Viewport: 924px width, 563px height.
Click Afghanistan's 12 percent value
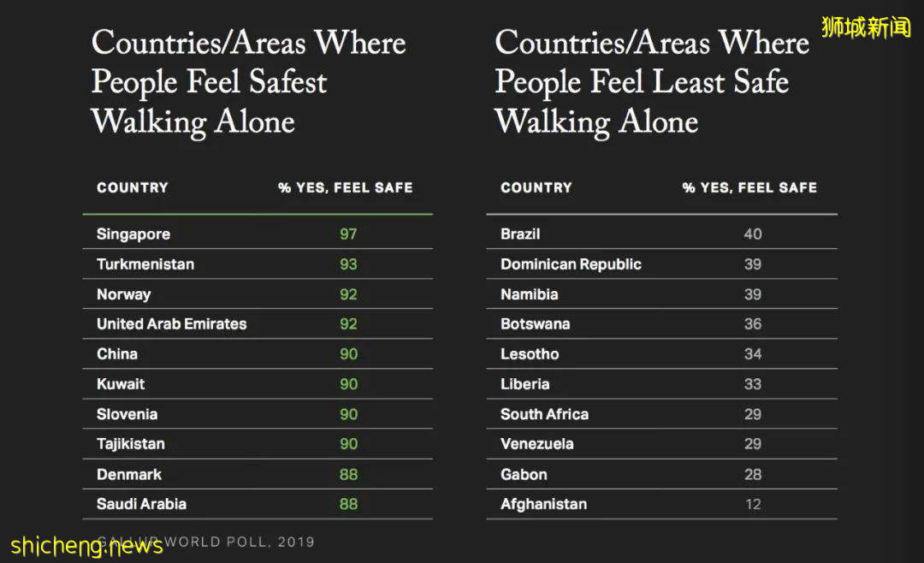point(753,504)
